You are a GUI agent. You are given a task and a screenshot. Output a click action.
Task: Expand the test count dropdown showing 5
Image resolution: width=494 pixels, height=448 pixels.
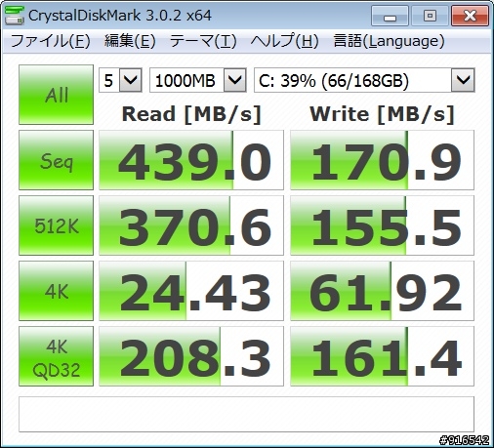coord(131,80)
